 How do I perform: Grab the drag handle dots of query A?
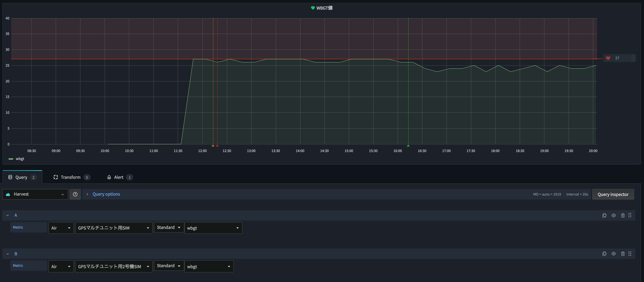[x=630, y=215]
